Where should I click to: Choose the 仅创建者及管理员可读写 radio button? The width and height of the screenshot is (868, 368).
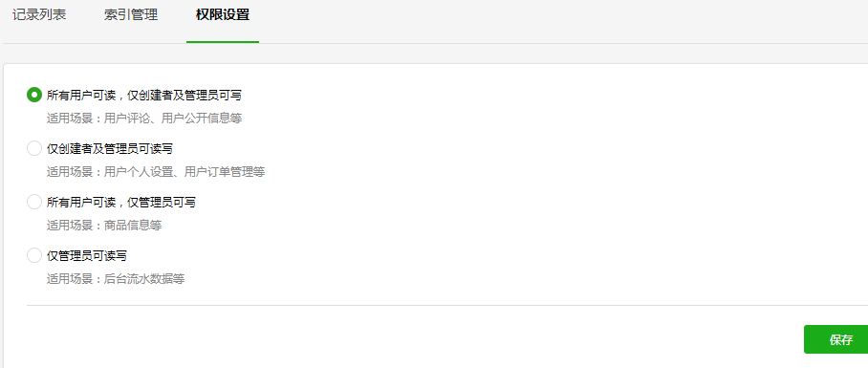click(x=34, y=148)
